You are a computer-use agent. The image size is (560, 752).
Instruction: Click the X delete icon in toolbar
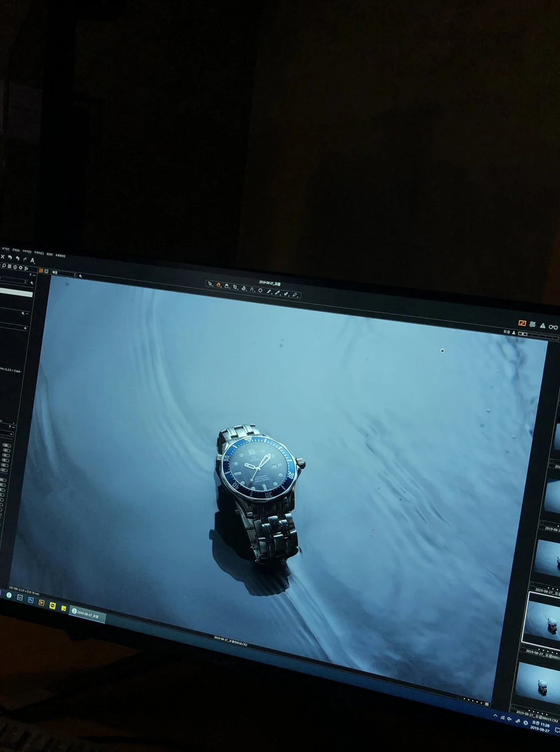[3, 257]
